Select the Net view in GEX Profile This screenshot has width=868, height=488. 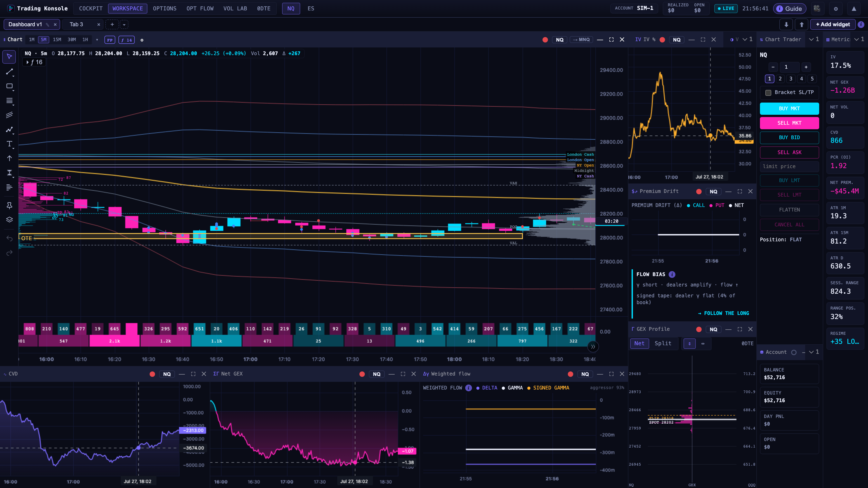coord(639,343)
